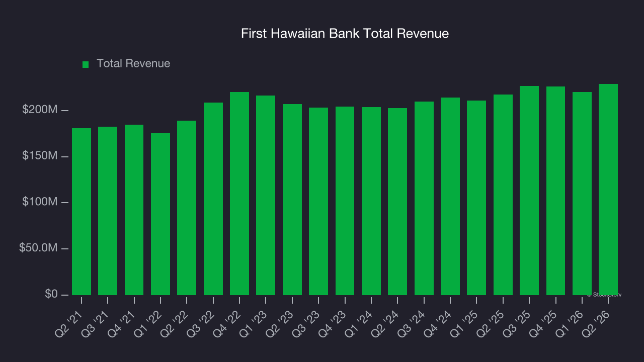Select the Q1 '25 revenue bar

[x=476, y=198]
